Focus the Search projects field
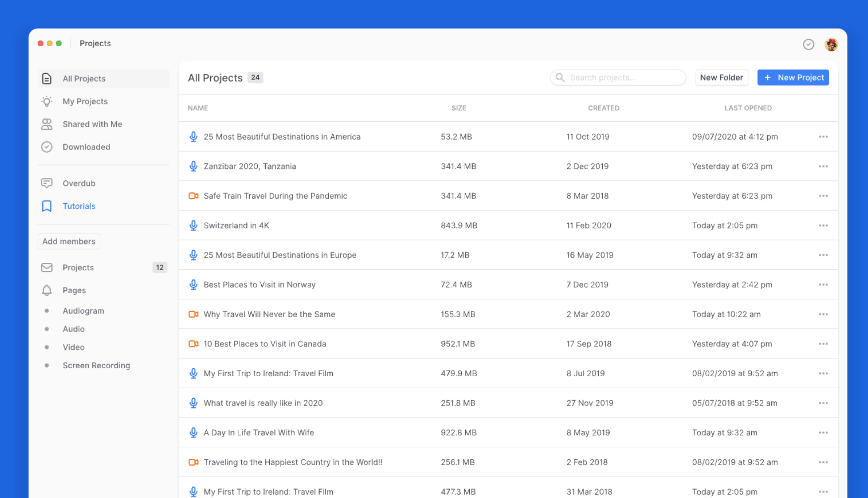Screen dimensions: 868x498 [624, 78]
